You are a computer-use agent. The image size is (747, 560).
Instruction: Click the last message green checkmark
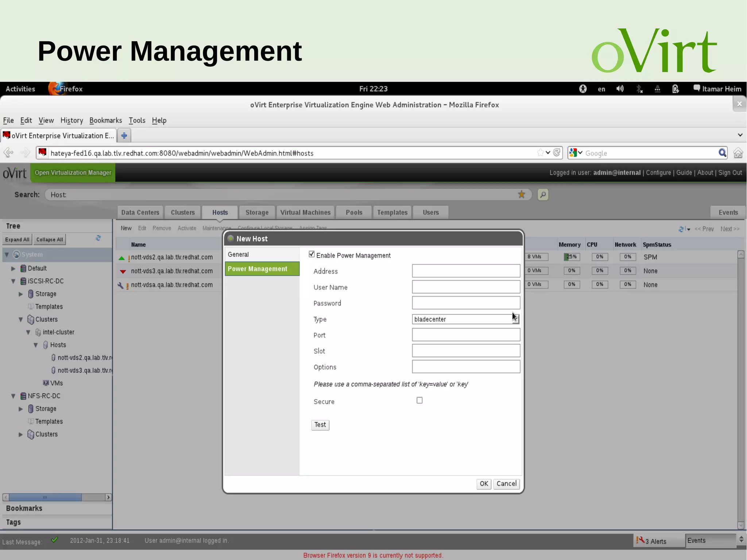pos(54,540)
